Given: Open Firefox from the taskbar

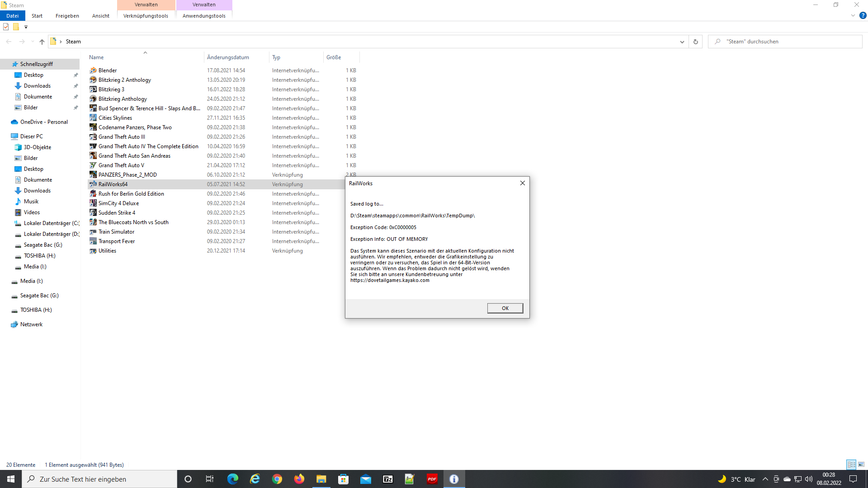Looking at the screenshot, I should click(x=299, y=479).
